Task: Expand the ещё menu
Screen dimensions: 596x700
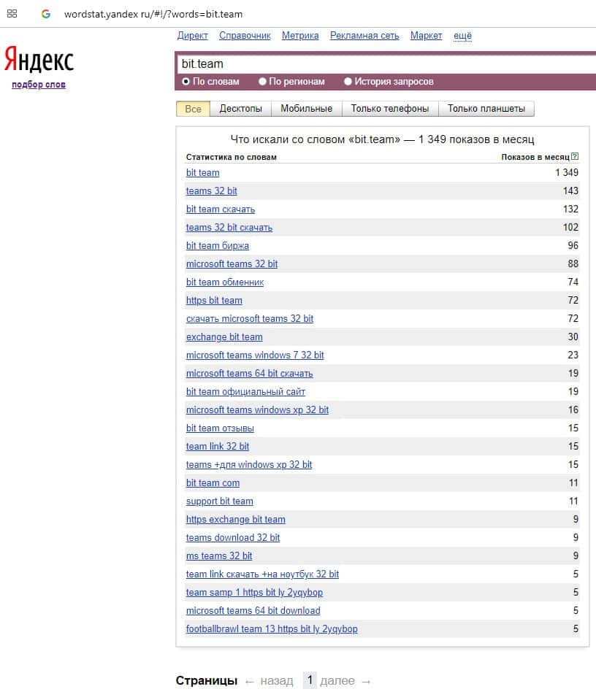Action: click(462, 36)
